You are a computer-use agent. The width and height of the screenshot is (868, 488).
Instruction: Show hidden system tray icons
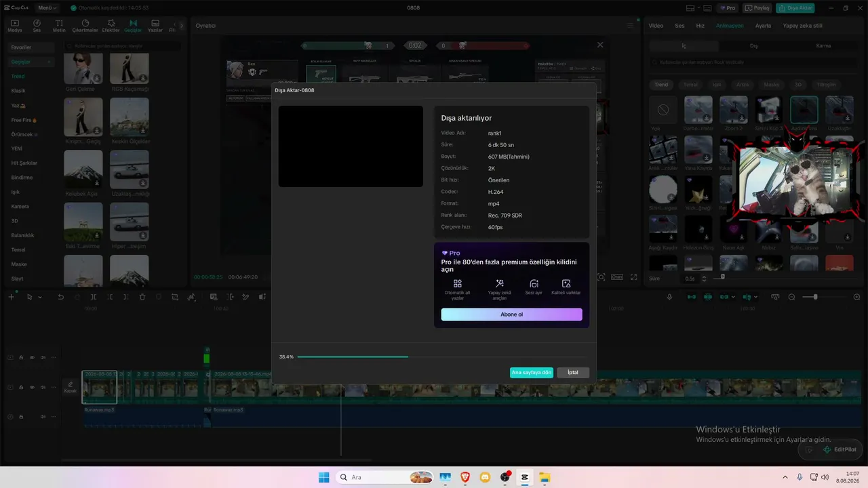[785, 477]
